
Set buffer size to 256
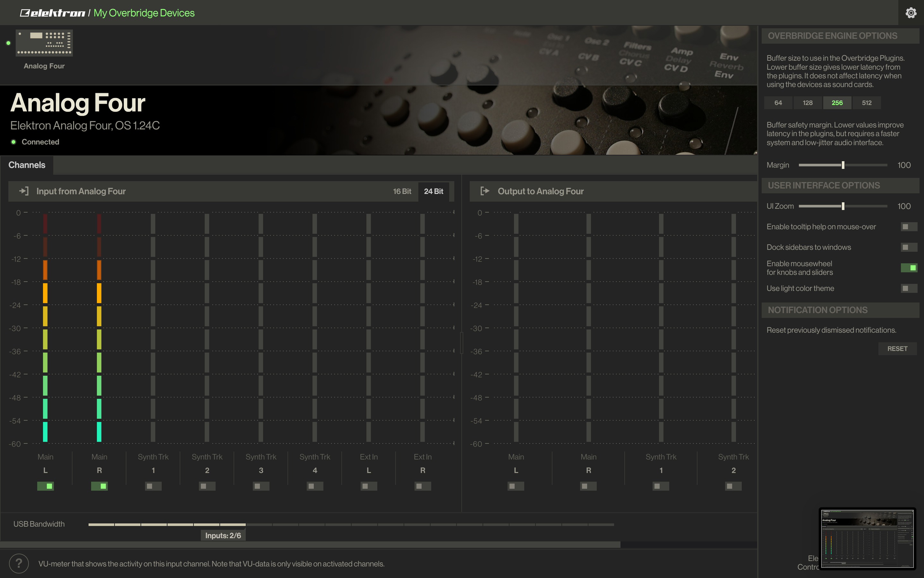tap(837, 102)
